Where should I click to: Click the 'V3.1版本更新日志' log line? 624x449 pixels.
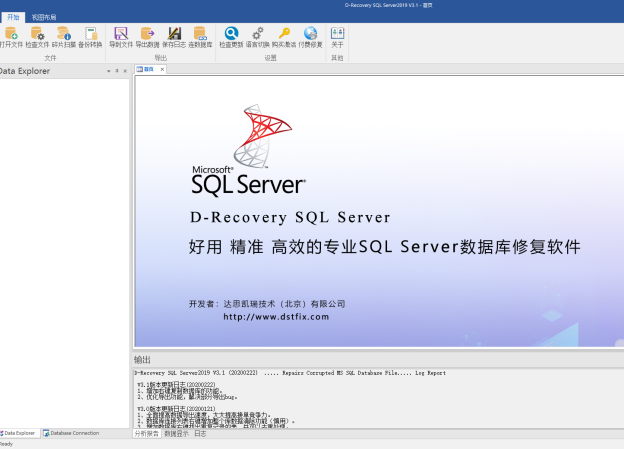pos(176,385)
